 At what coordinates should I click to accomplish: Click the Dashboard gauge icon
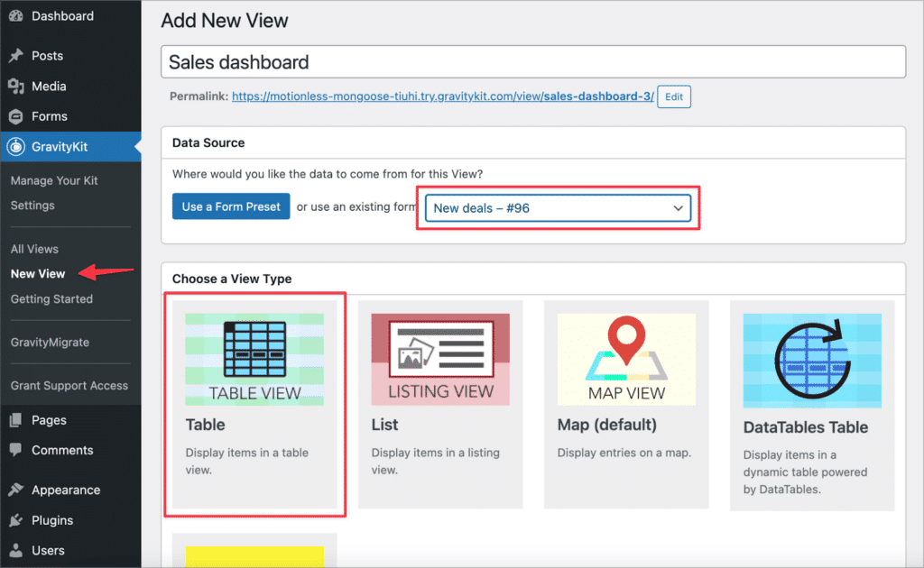[x=16, y=16]
